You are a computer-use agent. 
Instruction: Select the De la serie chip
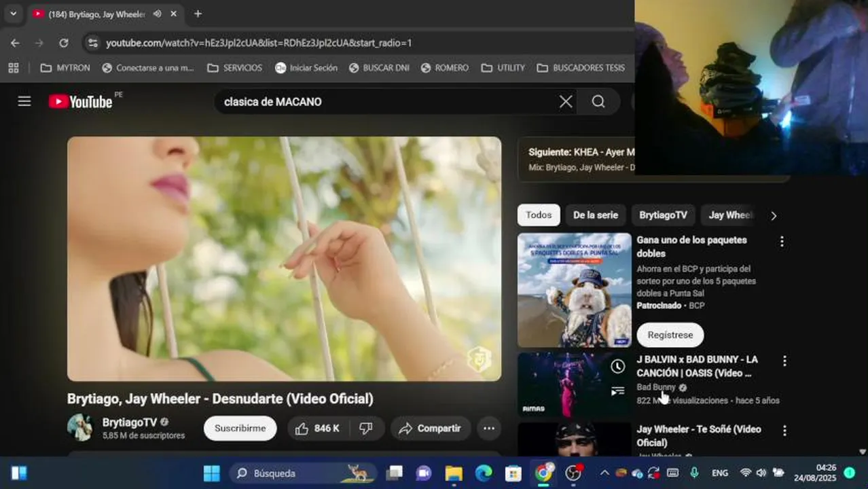click(596, 215)
